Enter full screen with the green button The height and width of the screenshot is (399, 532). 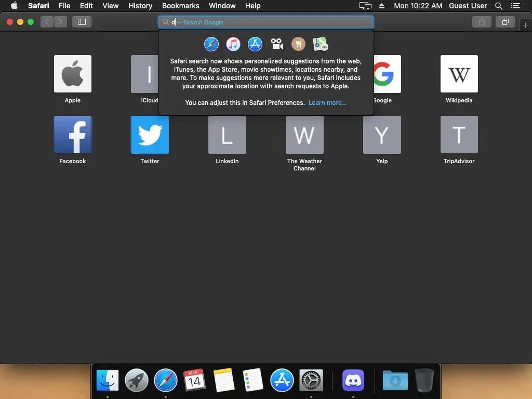pyautogui.click(x=31, y=22)
